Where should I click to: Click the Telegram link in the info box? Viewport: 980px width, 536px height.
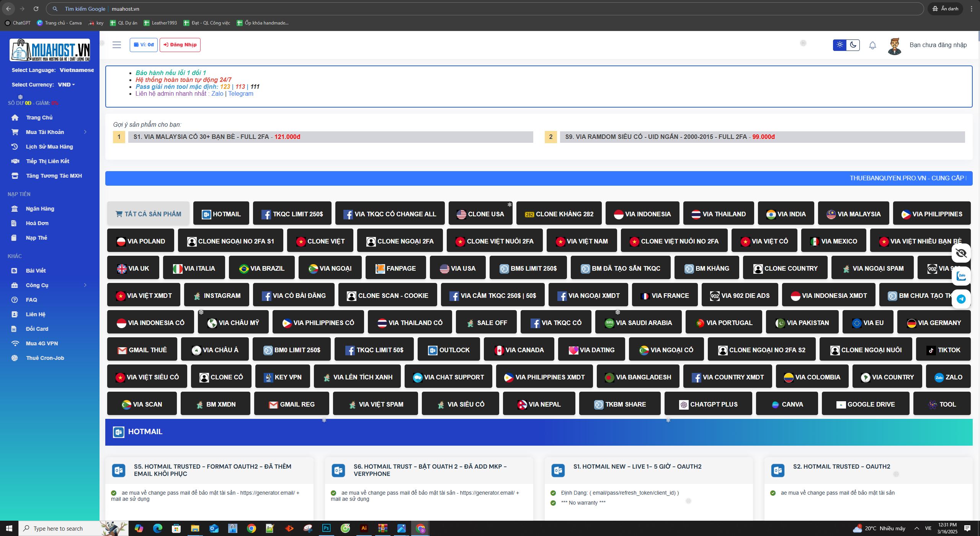240,93
